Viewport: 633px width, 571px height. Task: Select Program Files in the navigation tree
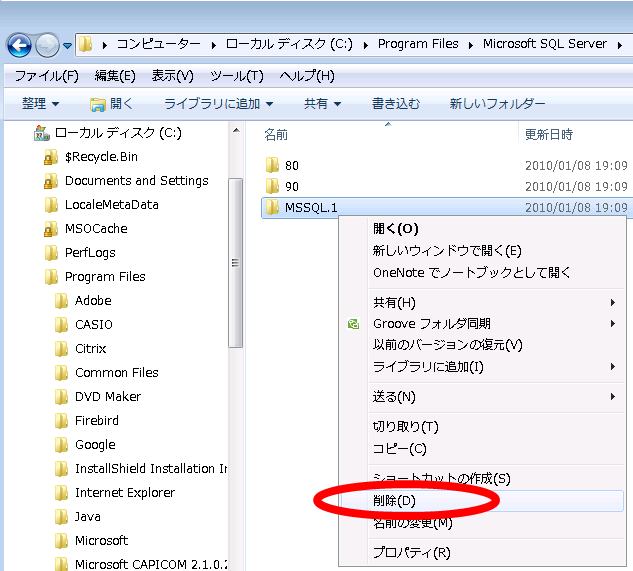click(105, 277)
